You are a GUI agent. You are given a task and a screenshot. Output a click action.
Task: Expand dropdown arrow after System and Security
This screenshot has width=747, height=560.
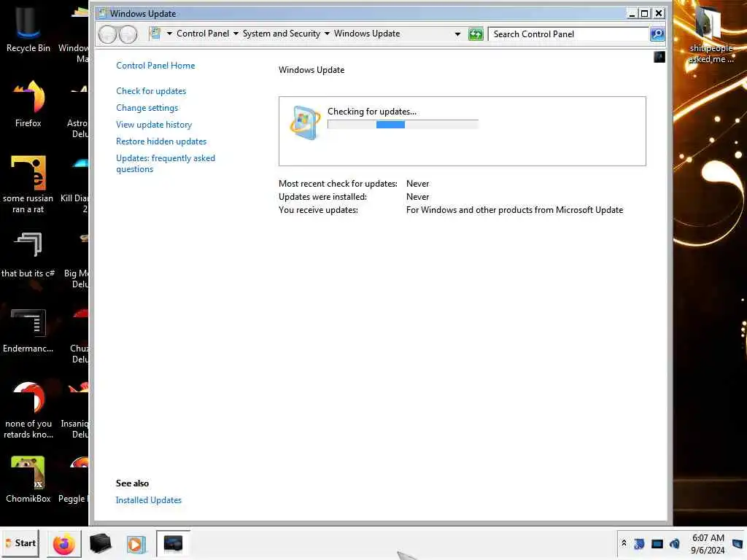coord(327,34)
